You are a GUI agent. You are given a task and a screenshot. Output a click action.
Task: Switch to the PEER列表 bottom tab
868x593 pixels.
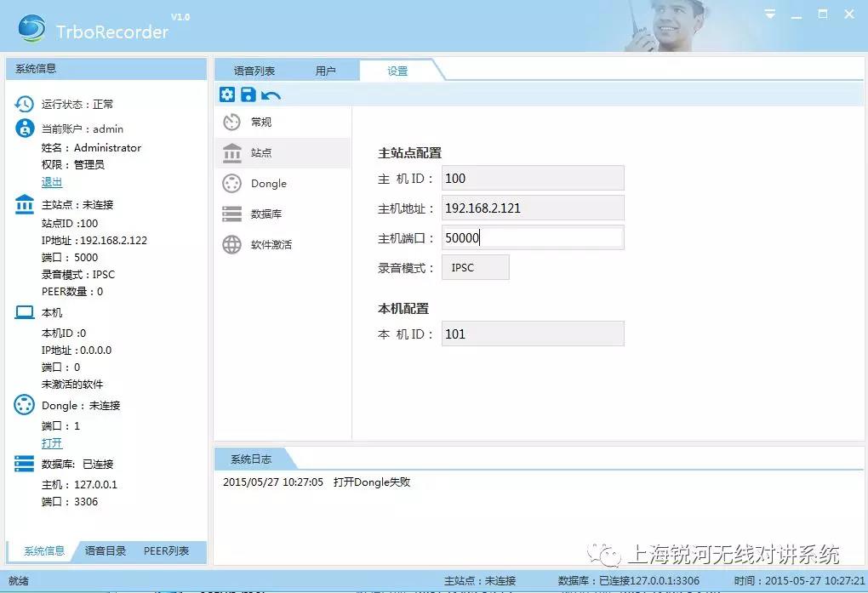[x=166, y=551]
